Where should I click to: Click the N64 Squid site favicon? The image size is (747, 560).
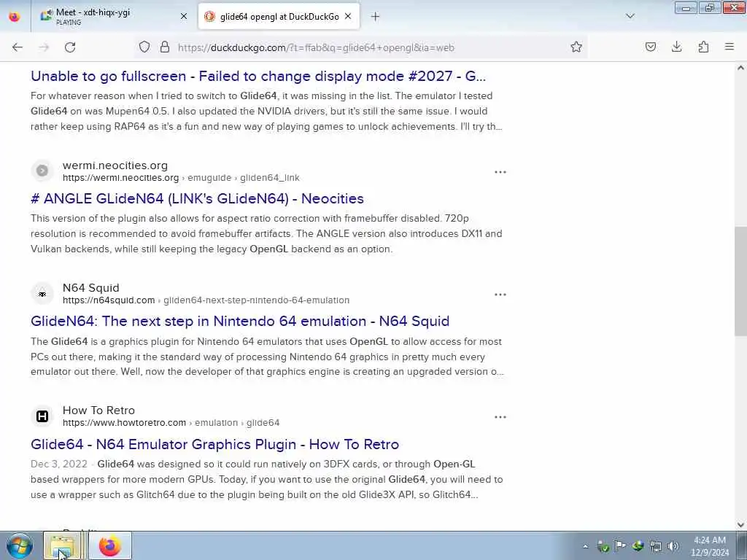(42, 293)
